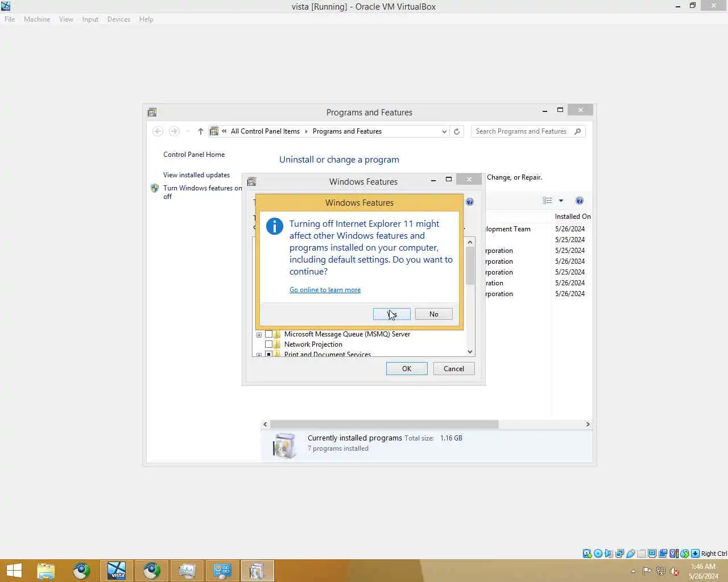Image resolution: width=728 pixels, height=582 pixels.
Task: Click the change view icon in Programs and Features
Action: (547, 201)
